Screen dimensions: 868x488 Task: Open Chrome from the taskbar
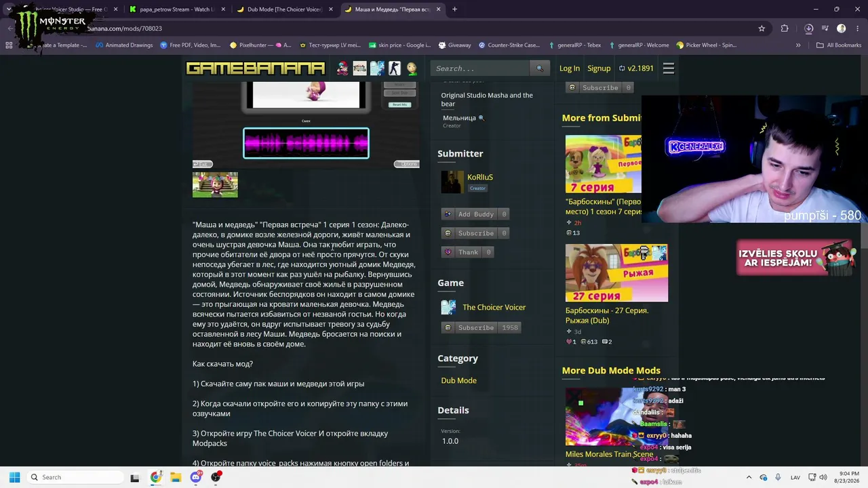(155, 477)
